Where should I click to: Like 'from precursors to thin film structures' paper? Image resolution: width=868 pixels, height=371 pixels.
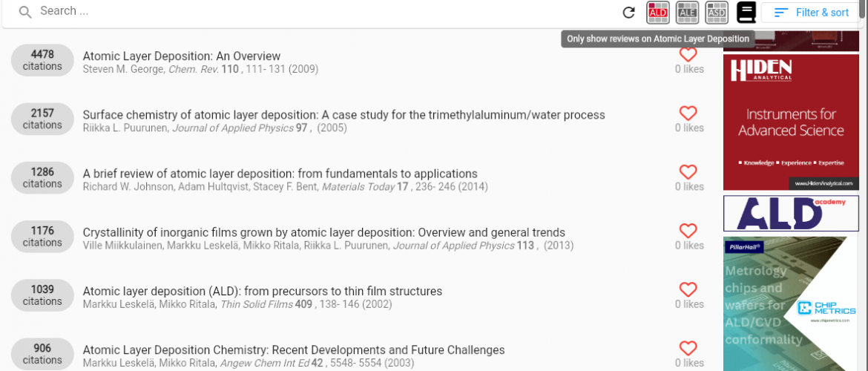pos(688,289)
